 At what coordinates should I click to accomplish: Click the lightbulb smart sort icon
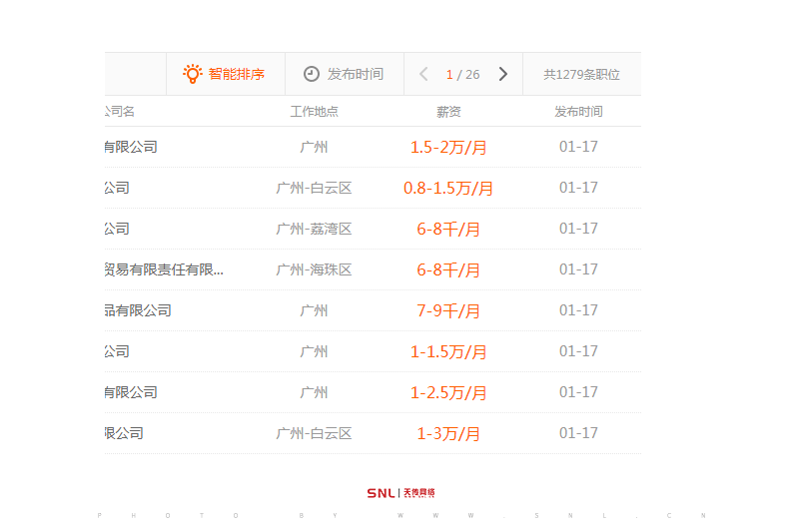click(193, 74)
